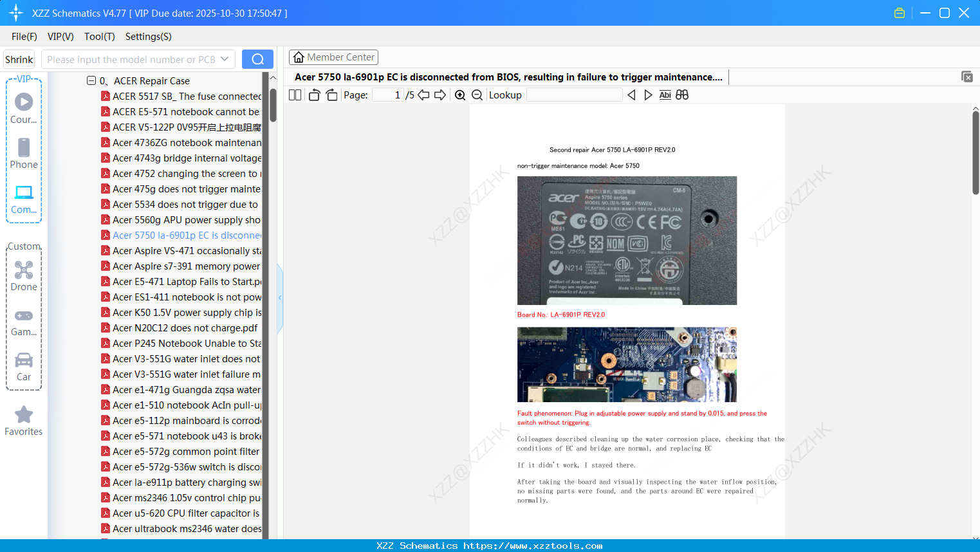Select the Acer 5750 la-6901p document tab
This screenshot has height=552, width=980.
pyautogui.click(x=508, y=77)
